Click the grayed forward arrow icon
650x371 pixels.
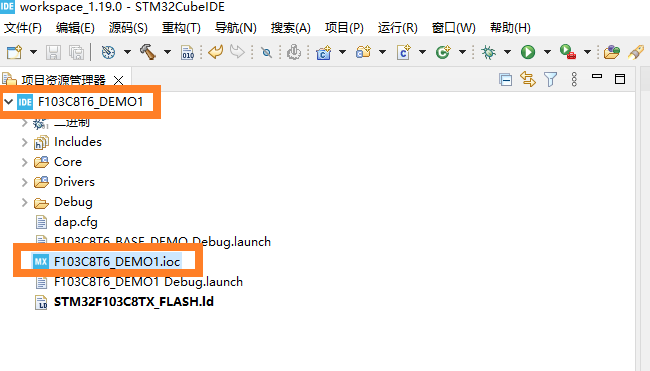(x=237, y=52)
